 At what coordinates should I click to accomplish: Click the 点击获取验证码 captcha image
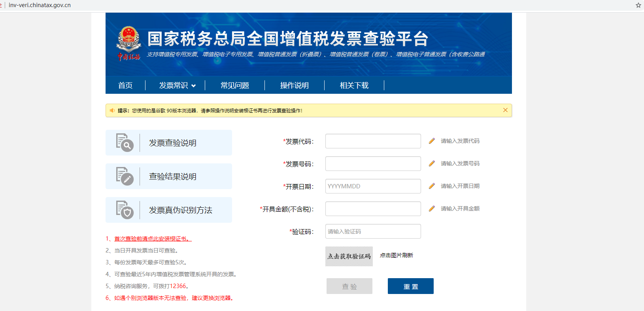(349, 256)
